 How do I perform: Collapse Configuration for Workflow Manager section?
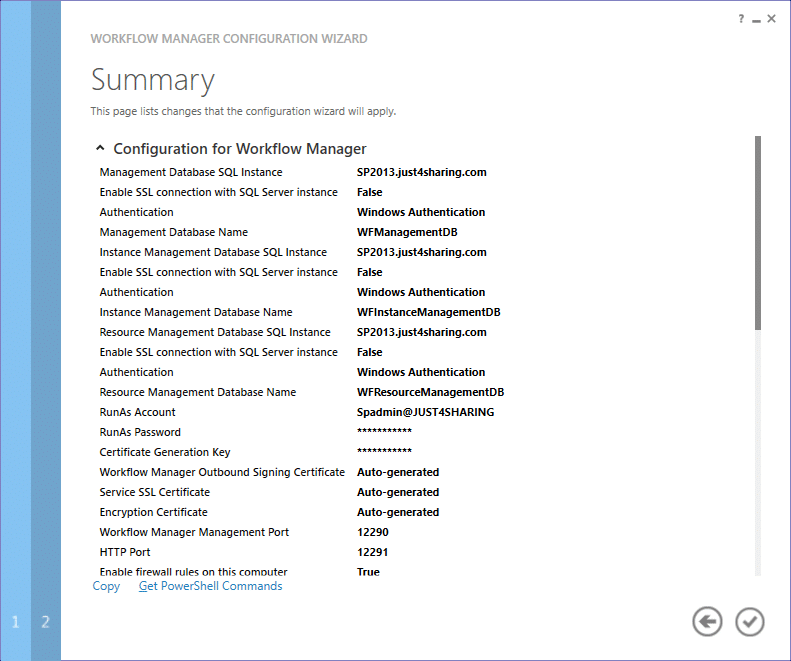(x=100, y=148)
